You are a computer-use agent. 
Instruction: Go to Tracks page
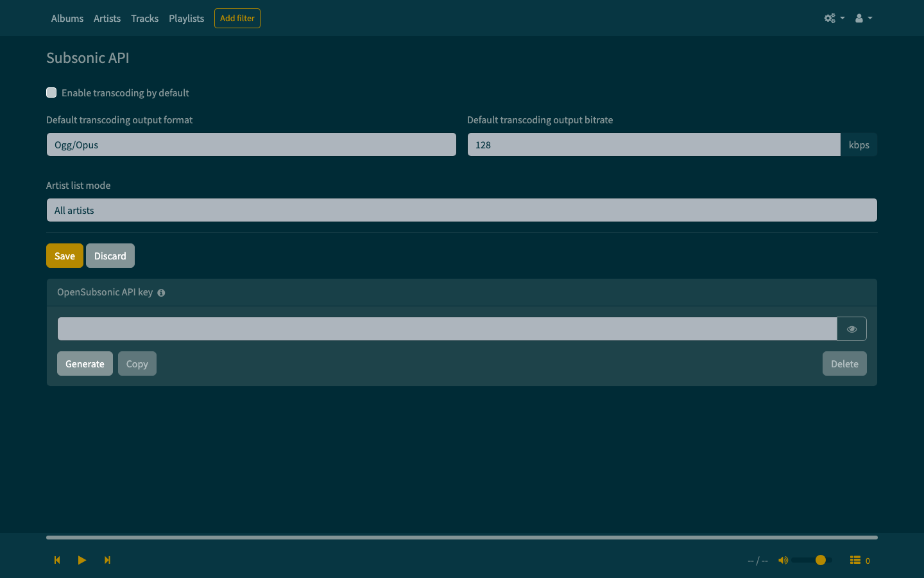144,18
